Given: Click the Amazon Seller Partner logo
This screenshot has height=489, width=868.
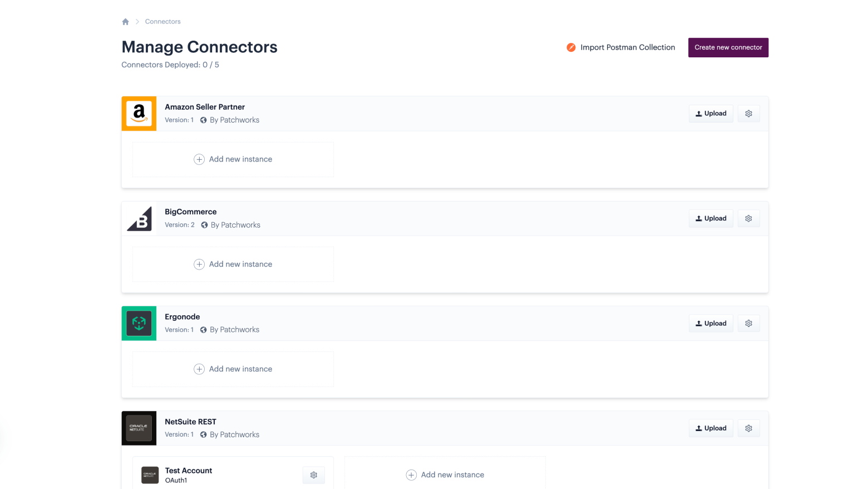Looking at the screenshot, I should pyautogui.click(x=139, y=114).
